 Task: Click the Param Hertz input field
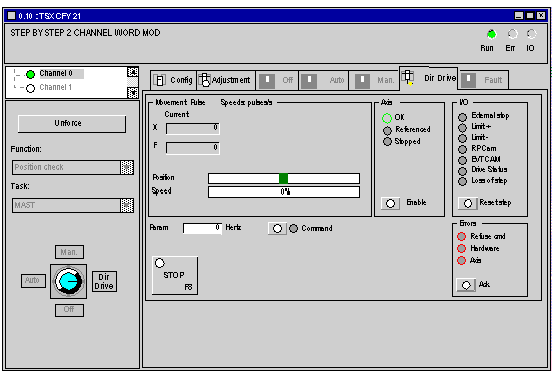point(202,228)
